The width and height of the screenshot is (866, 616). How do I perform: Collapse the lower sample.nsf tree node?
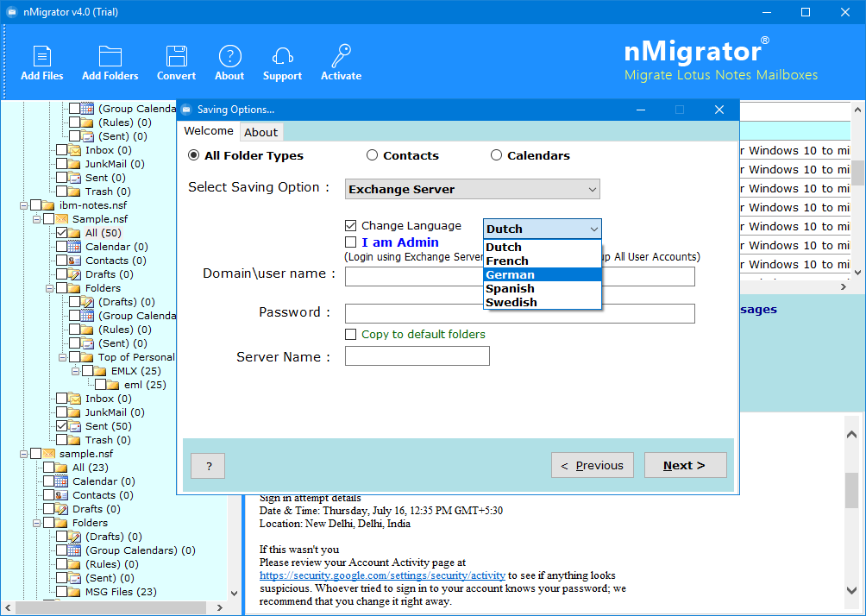[24, 454]
